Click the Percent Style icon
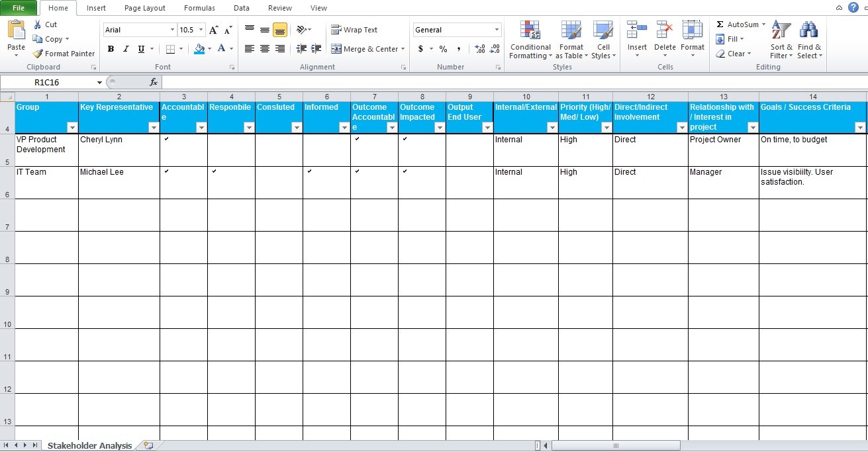 point(442,49)
